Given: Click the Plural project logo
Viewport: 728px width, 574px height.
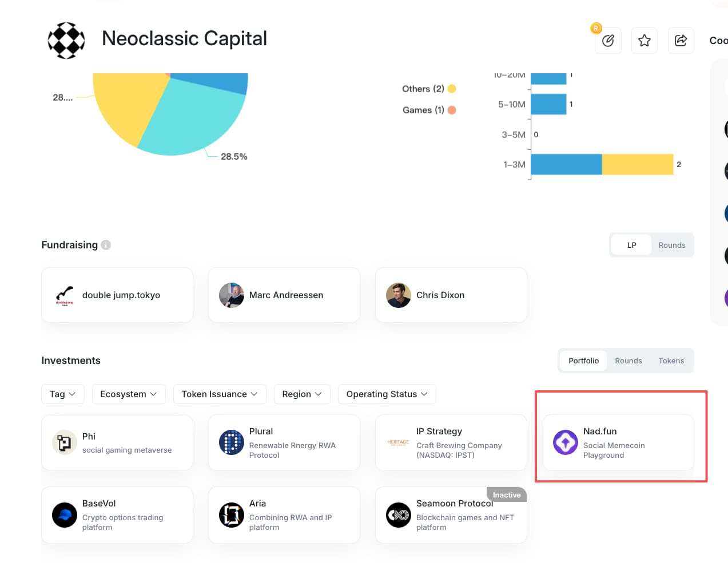Looking at the screenshot, I should click(232, 442).
